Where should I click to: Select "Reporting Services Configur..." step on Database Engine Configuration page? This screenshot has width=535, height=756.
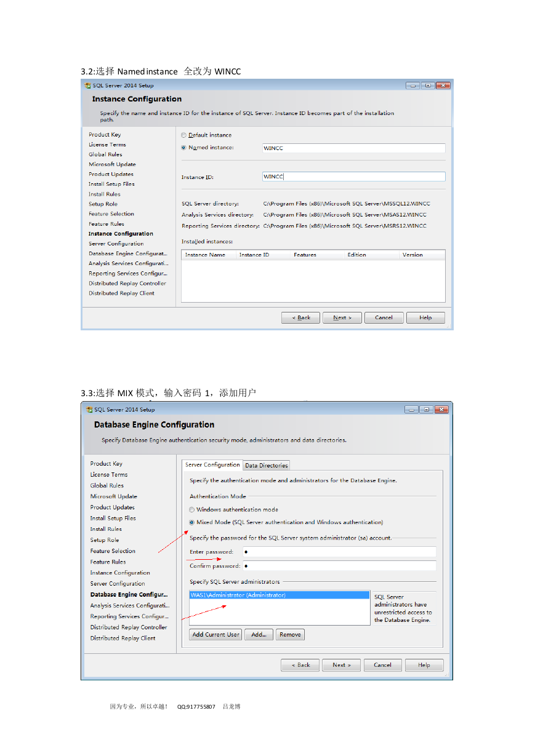(x=129, y=616)
